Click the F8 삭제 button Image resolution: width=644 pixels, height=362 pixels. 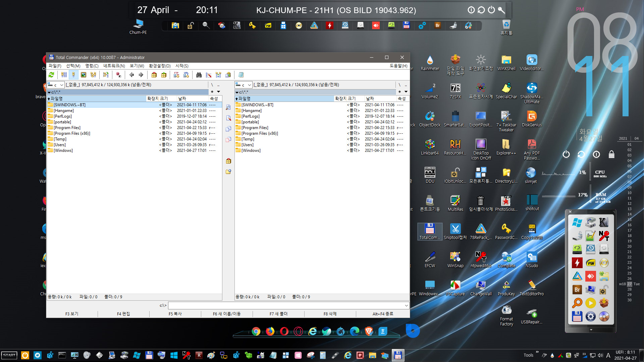click(x=330, y=314)
